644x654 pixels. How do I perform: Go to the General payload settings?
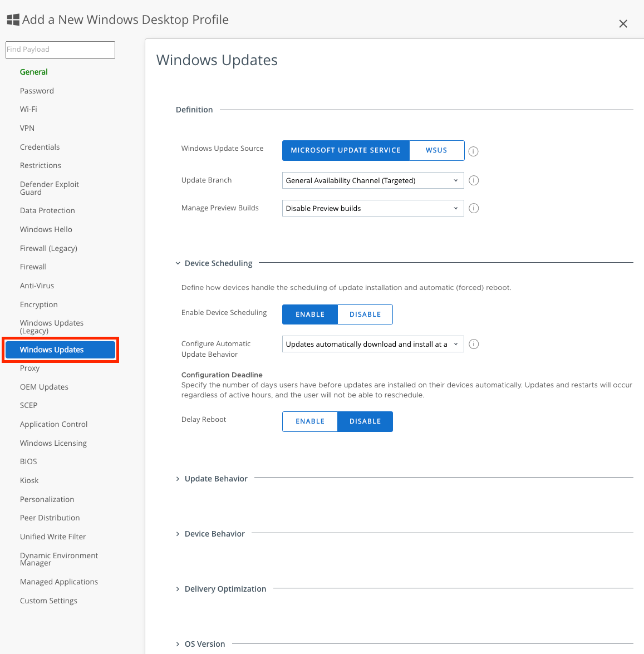[34, 72]
